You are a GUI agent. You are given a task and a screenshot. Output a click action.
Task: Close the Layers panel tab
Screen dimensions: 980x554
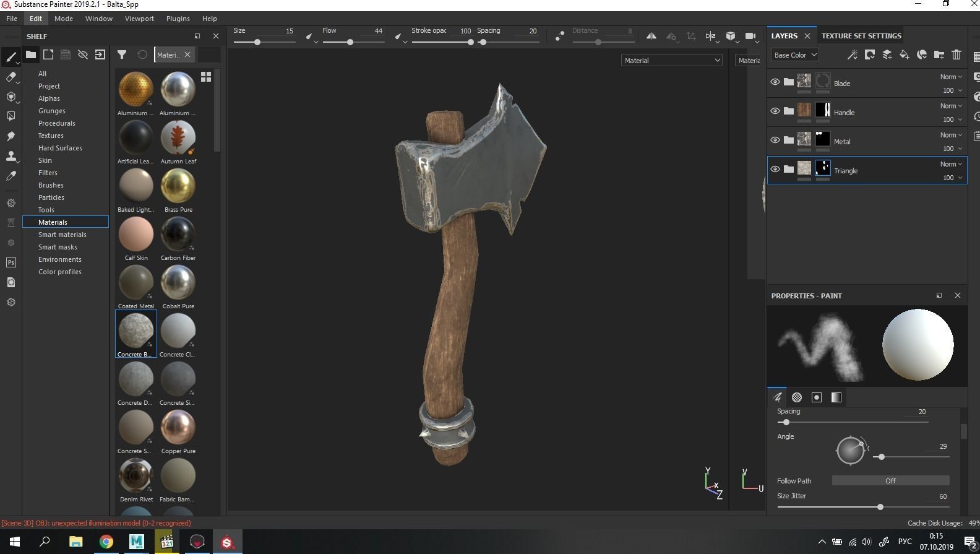pos(807,36)
